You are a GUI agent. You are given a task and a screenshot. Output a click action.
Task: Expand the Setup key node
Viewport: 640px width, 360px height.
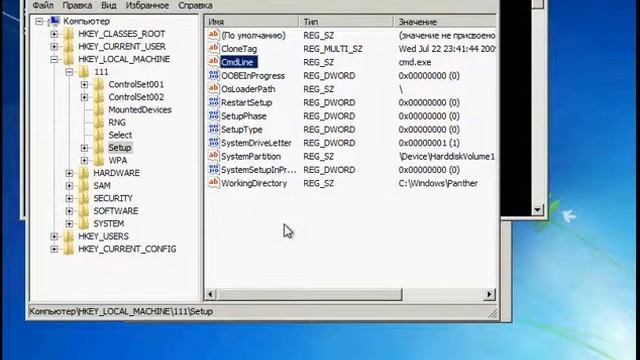tap(84, 148)
